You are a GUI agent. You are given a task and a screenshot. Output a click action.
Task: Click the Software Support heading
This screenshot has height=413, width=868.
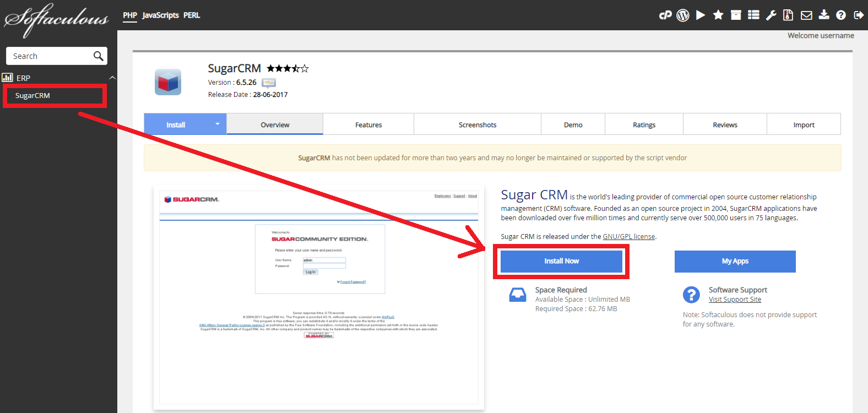click(x=737, y=290)
